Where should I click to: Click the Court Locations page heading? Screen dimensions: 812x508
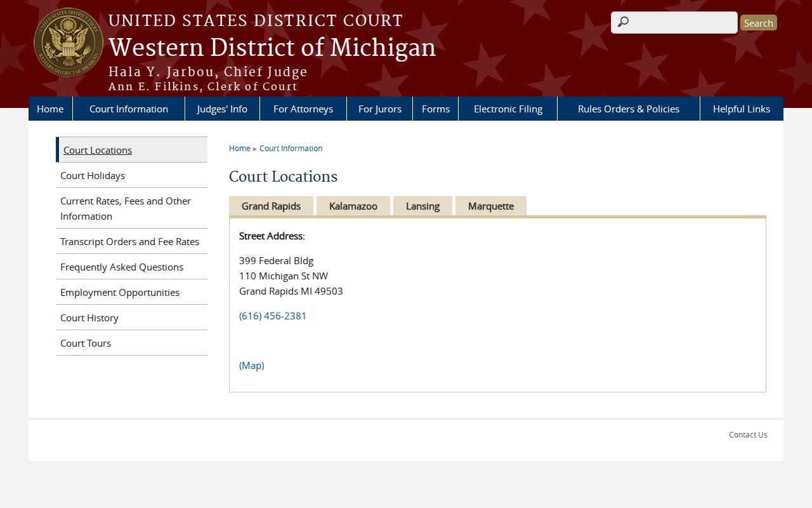[283, 176]
